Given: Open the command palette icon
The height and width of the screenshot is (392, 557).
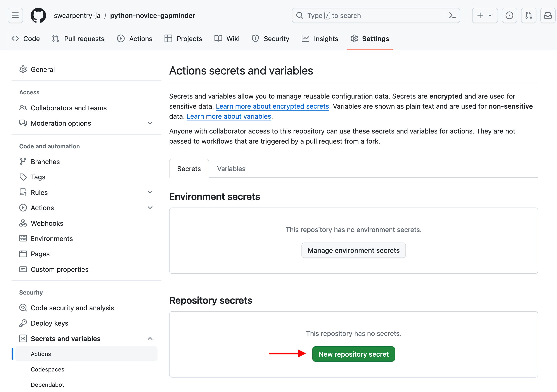Looking at the screenshot, I should click(452, 16).
